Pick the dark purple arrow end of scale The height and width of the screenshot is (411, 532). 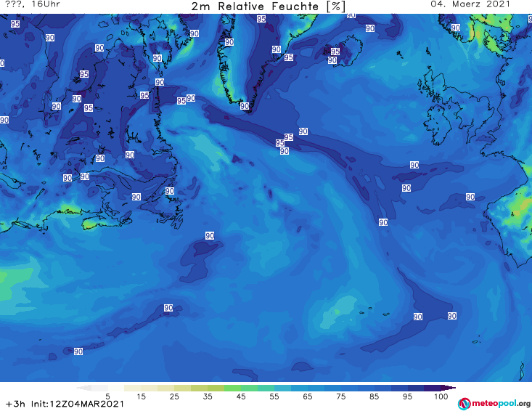click(449, 388)
